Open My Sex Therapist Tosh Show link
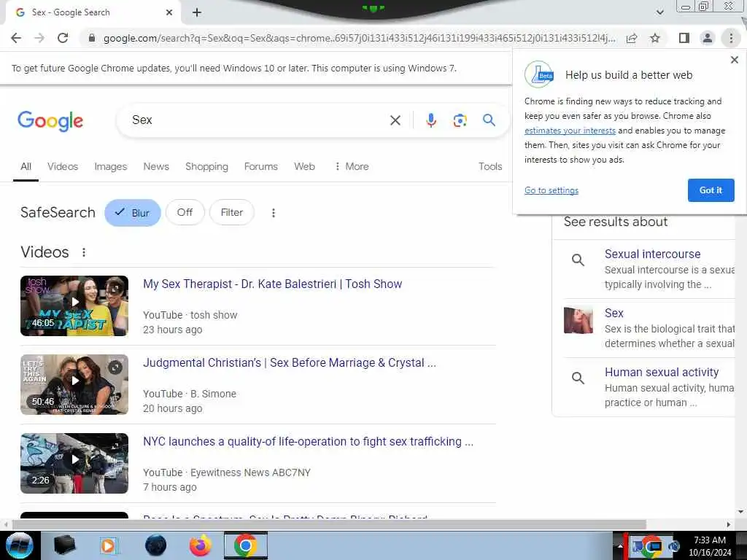 point(273,284)
